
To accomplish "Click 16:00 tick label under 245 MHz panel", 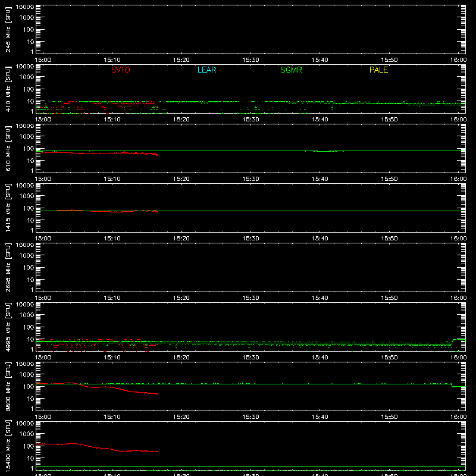I will pos(458,60).
